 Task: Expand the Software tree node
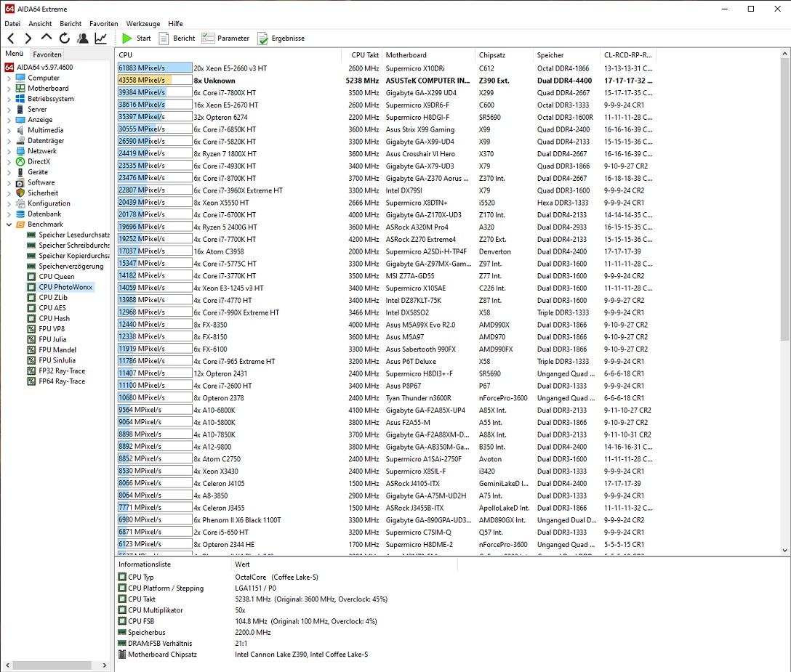[9, 182]
